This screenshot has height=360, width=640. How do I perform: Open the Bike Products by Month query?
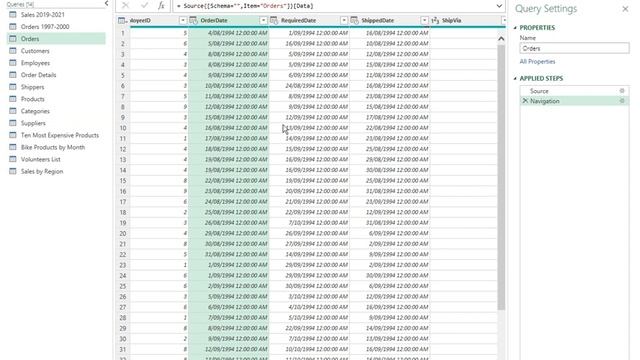[53, 147]
